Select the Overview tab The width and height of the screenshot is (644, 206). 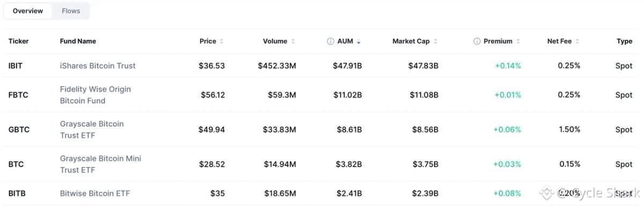(x=28, y=11)
